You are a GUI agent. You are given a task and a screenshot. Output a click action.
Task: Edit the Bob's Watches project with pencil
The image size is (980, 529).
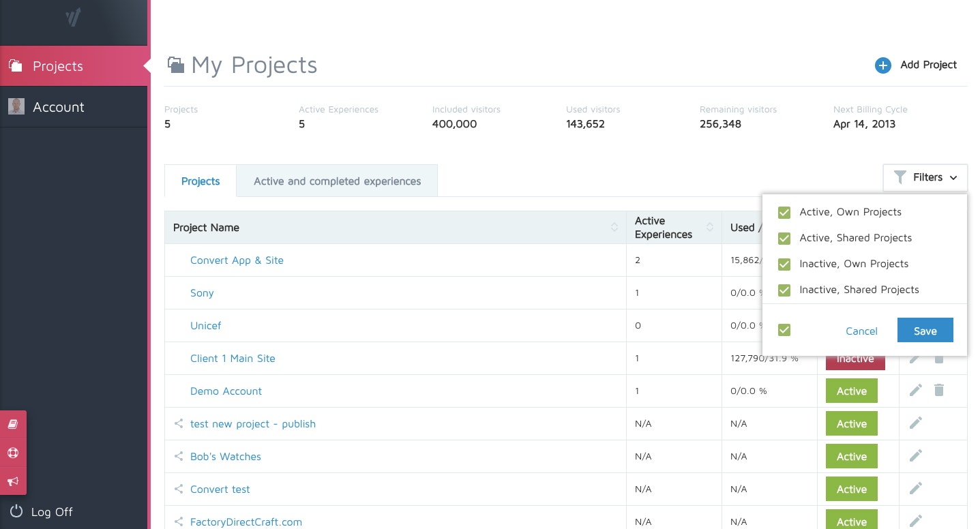916,455
